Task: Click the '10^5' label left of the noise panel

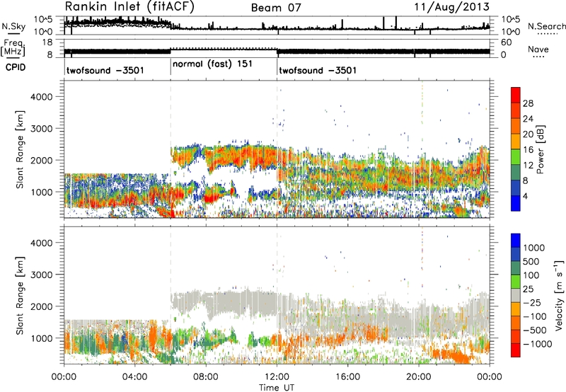Action: point(42,19)
